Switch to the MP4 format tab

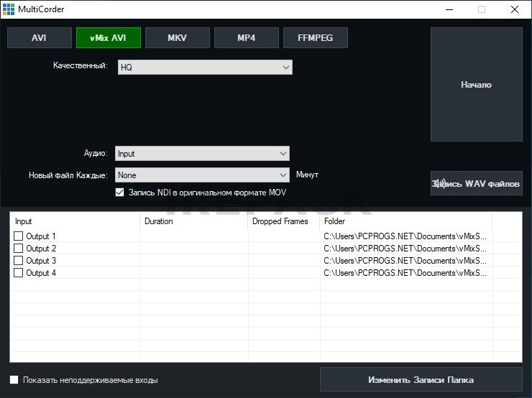[x=246, y=38]
